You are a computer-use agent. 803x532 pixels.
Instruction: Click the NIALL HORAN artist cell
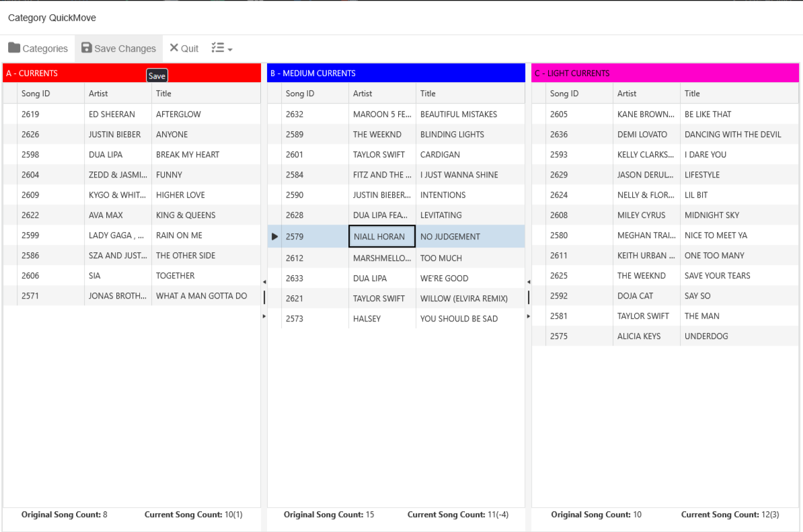pyautogui.click(x=381, y=236)
